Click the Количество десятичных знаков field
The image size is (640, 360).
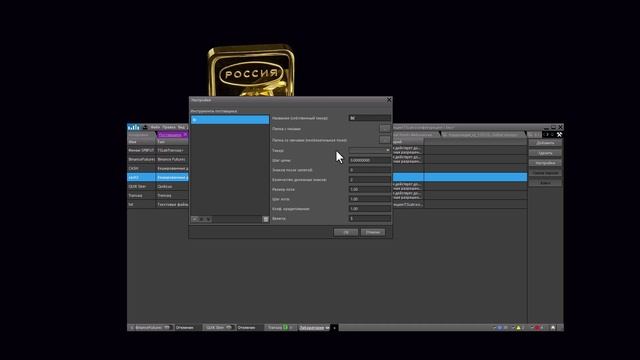click(x=369, y=180)
